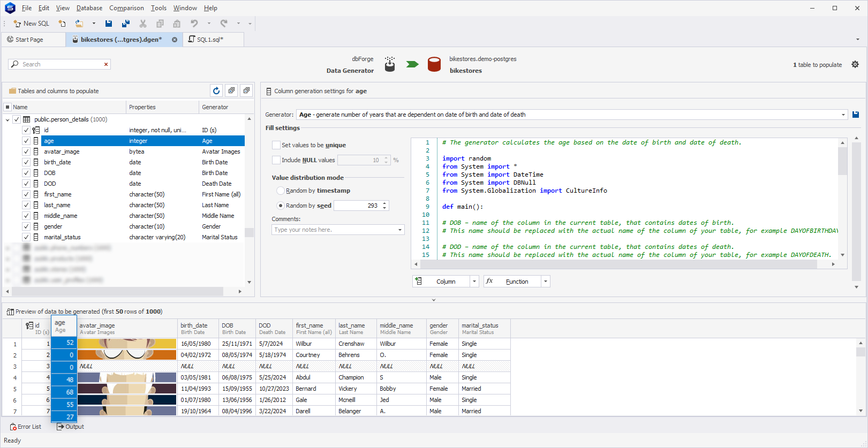Click the script editor horizontal scrollbar
Viewport: 868px width, 448px height.
click(618, 264)
